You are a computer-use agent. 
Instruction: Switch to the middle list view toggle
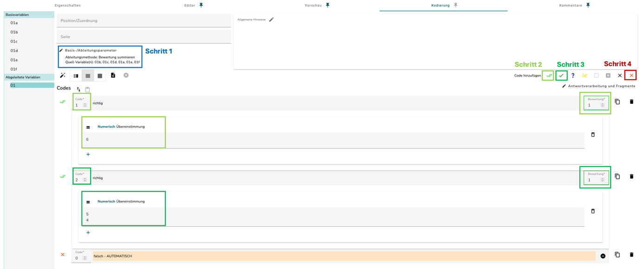click(x=88, y=76)
